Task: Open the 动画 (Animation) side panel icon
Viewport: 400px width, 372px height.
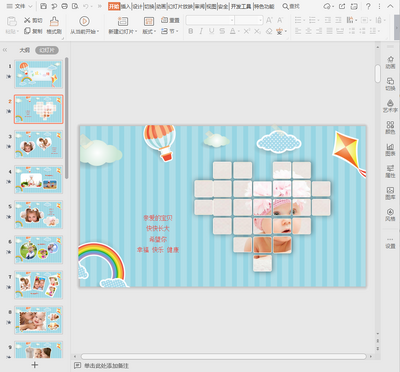Action: coord(390,63)
